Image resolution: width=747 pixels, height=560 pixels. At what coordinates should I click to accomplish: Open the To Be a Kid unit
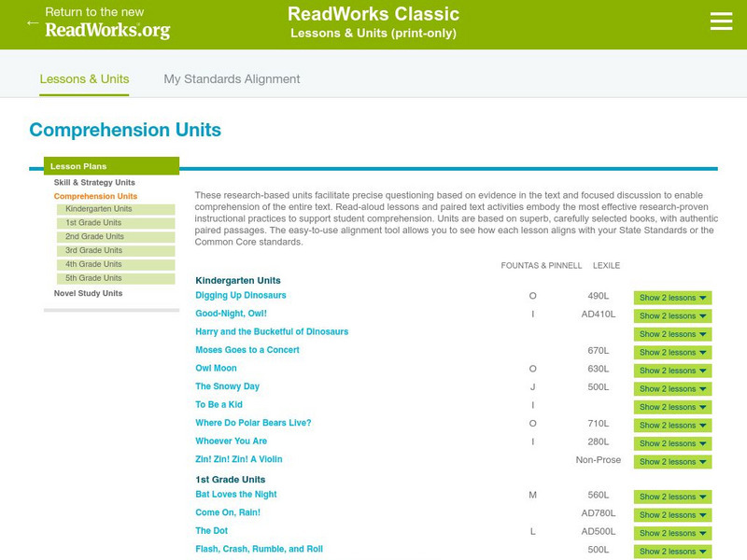218,404
